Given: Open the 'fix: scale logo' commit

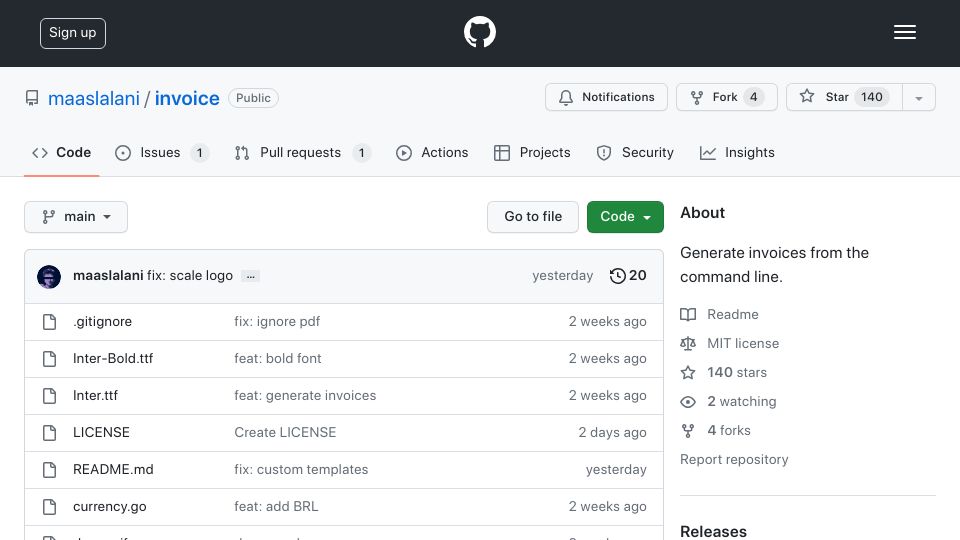Looking at the screenshot, I should pos(190,276).
